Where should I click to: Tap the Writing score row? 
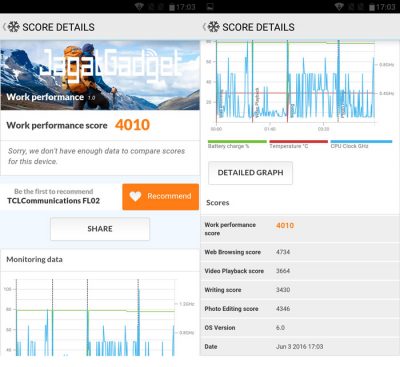pos(300,290)
